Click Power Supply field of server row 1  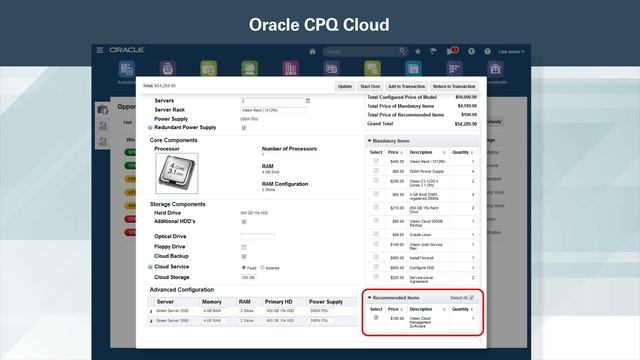(320, 311)
